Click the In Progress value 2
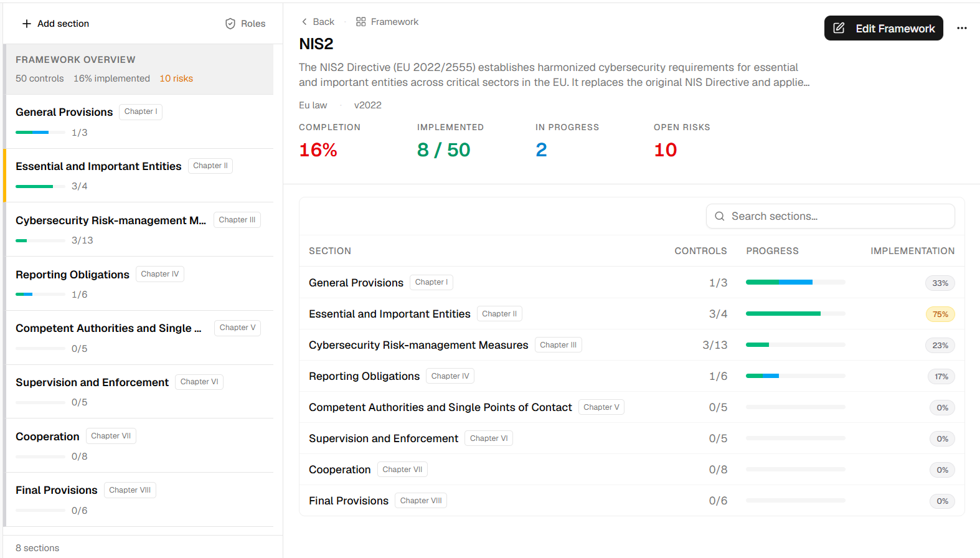The width and height of the screenshot is (980, 558). 541,150
